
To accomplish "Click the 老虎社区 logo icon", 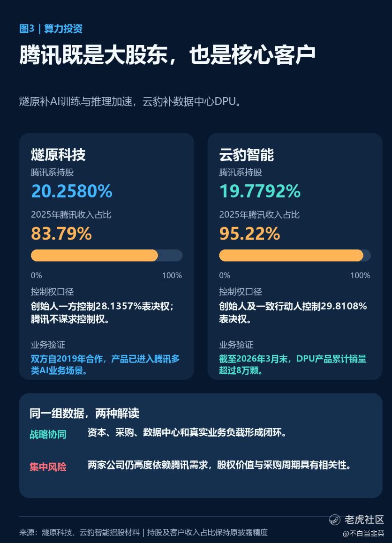I will pos(334,519).
